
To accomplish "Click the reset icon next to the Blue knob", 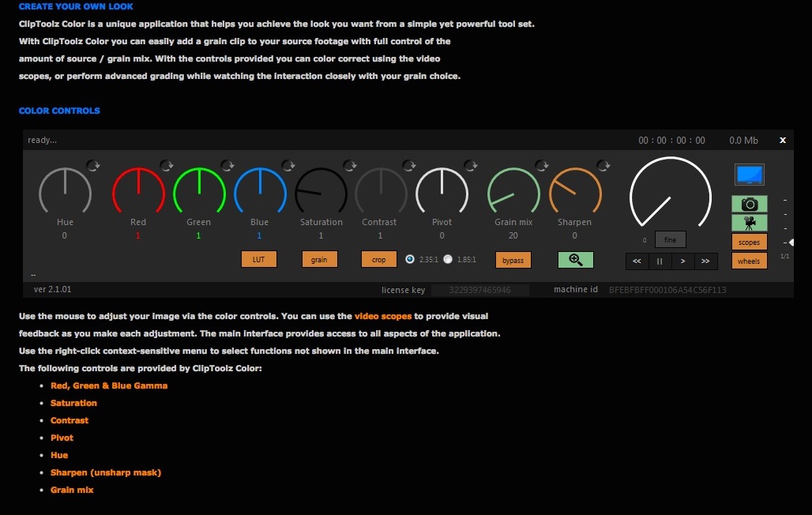I will tap(288, 165).
